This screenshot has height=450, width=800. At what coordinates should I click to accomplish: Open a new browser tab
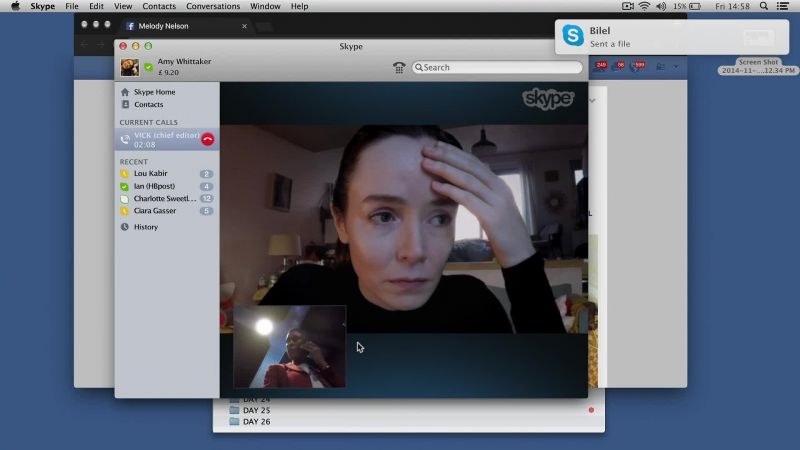coord(264,27)
